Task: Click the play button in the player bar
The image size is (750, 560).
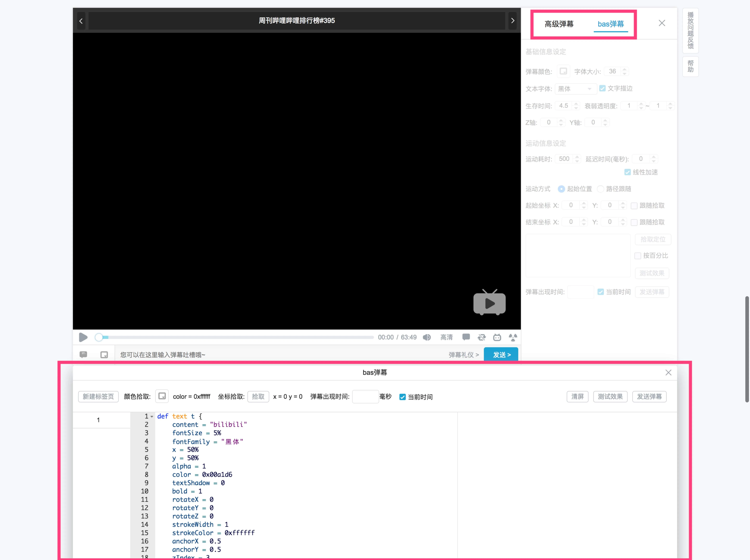Action: [83, 337]
